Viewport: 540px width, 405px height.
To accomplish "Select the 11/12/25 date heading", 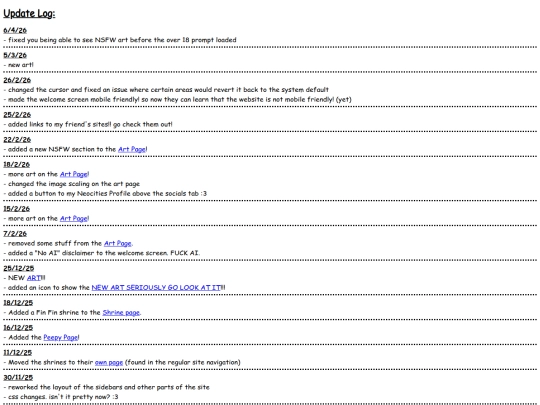I will pyautogui.click(x=18, y=352).
